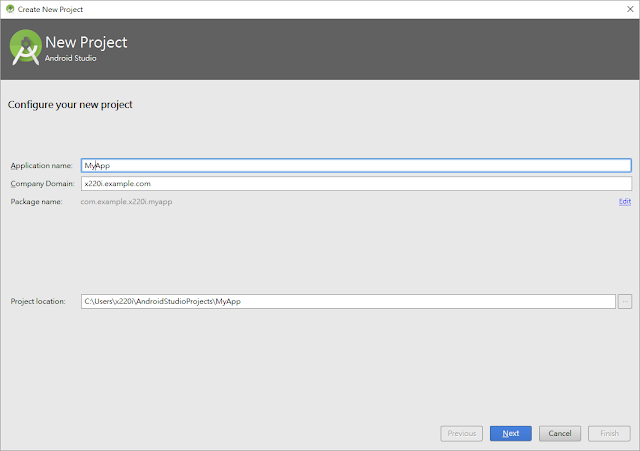The width and height of the screenshot is (640, 451).
Task: Click the Application name input field
Action: pos(356,165)
